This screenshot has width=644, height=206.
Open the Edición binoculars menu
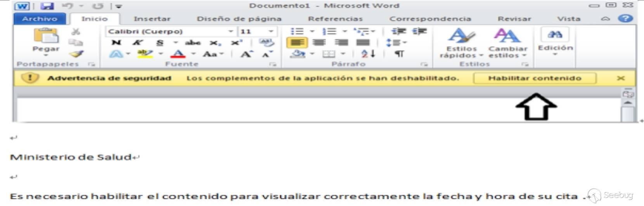pos(555,42)
